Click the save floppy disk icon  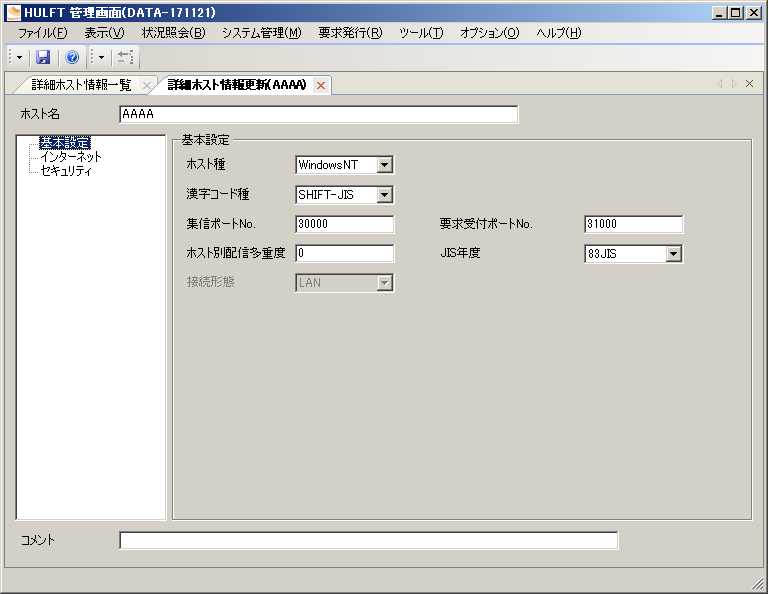43,58
